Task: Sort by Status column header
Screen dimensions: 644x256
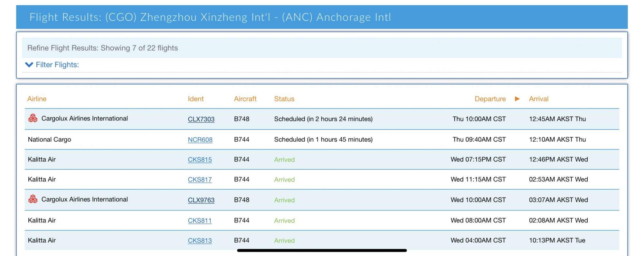Action: (284, 99)
